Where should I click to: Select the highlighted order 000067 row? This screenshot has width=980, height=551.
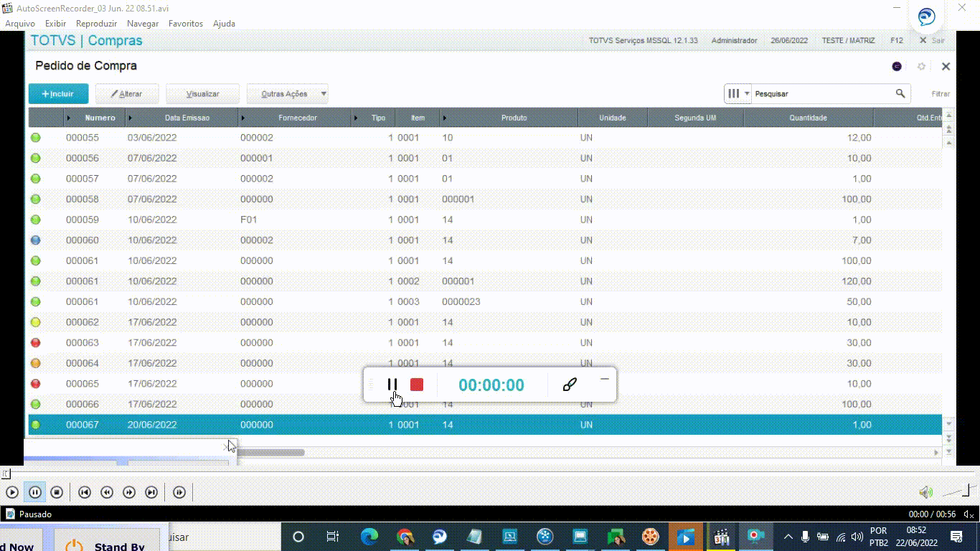point(485,425)
